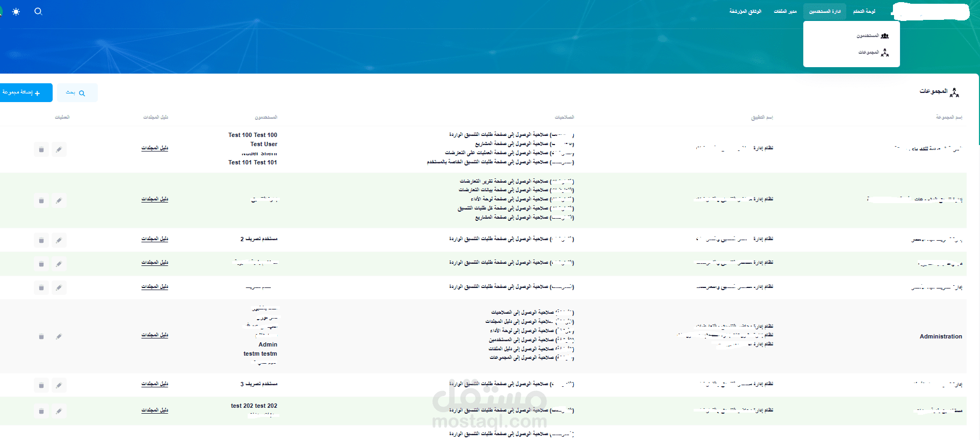
Task: Select user test 202 test 202
Action: [254, 406]
